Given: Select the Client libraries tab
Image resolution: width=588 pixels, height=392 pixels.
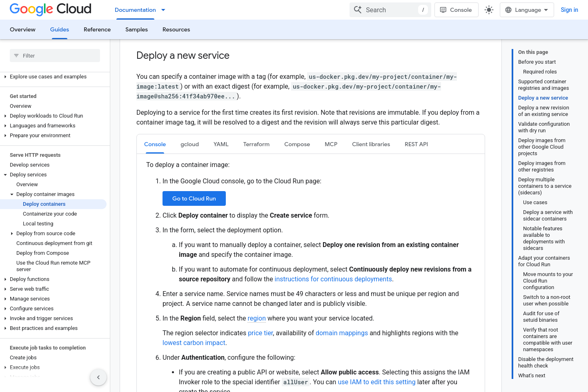Looking at the screenshot, I should 371,144.
